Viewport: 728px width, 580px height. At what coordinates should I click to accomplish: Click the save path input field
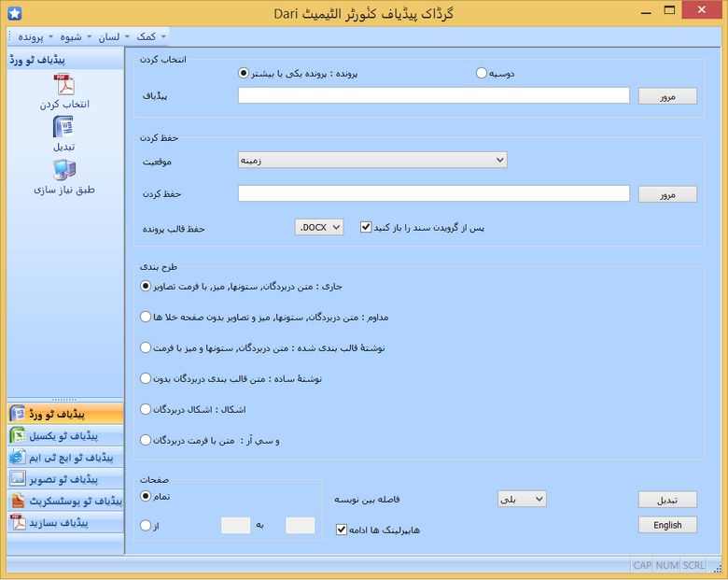click(434, 193)
